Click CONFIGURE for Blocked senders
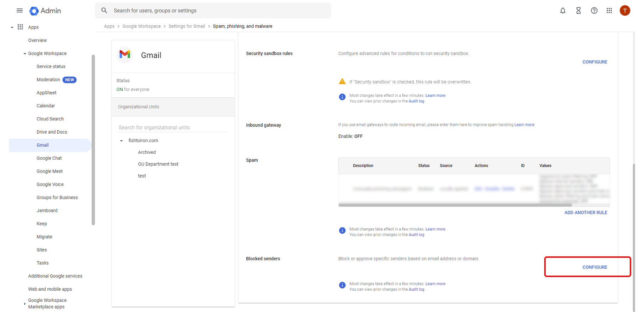This screenshot has height=312, width=644. tap(594, 267)
